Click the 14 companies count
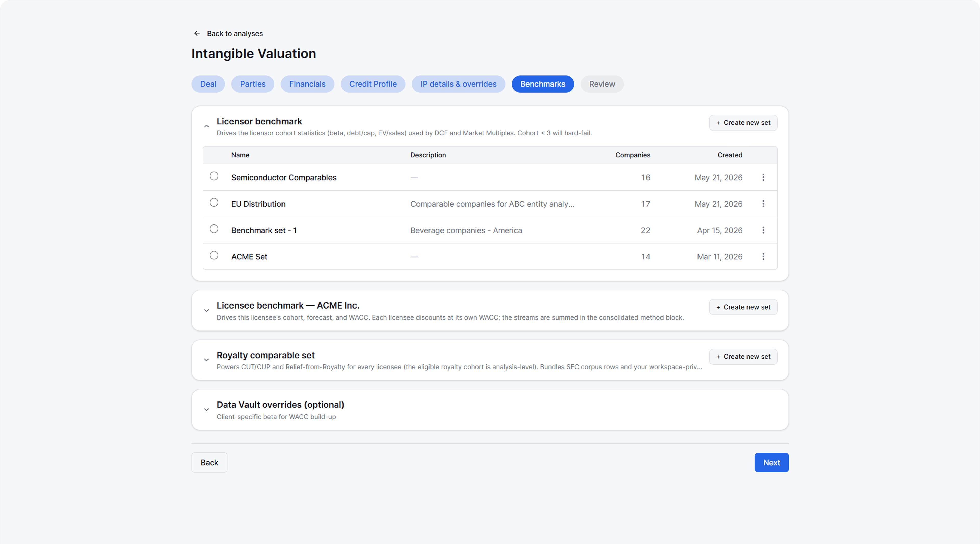 tap(645, 257)
